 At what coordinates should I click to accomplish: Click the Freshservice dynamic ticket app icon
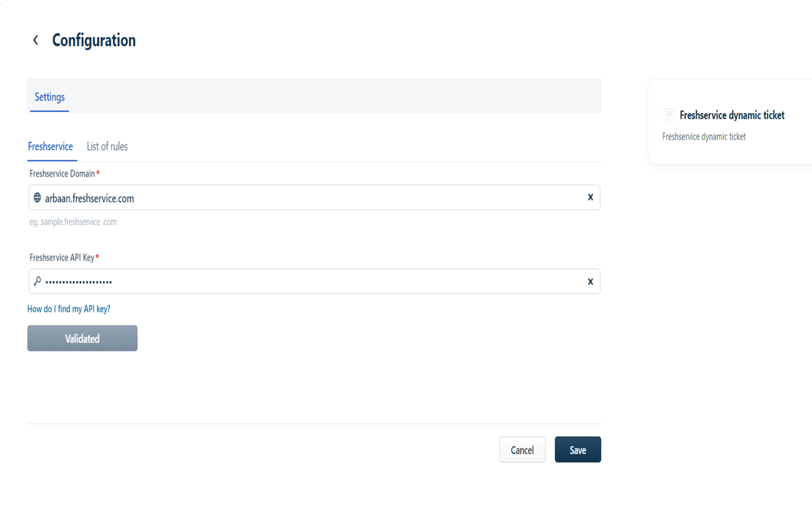click(x=669, y=114)
